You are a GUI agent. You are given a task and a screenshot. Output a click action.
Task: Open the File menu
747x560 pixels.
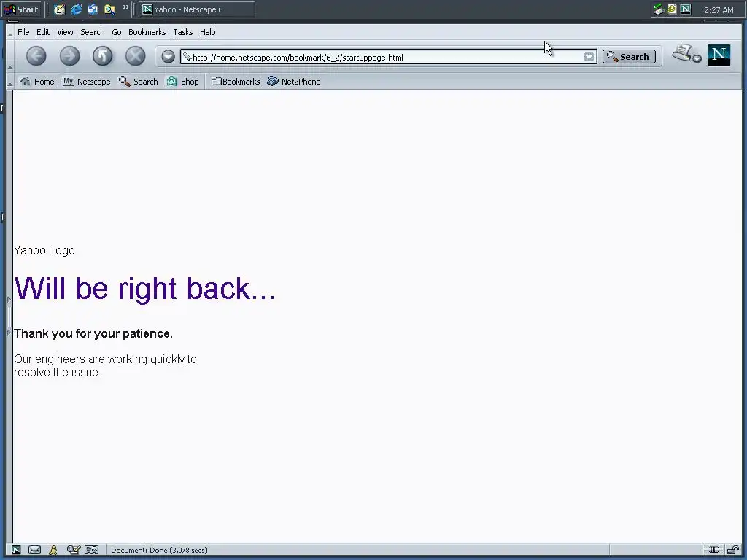click(x=23, y=32)
